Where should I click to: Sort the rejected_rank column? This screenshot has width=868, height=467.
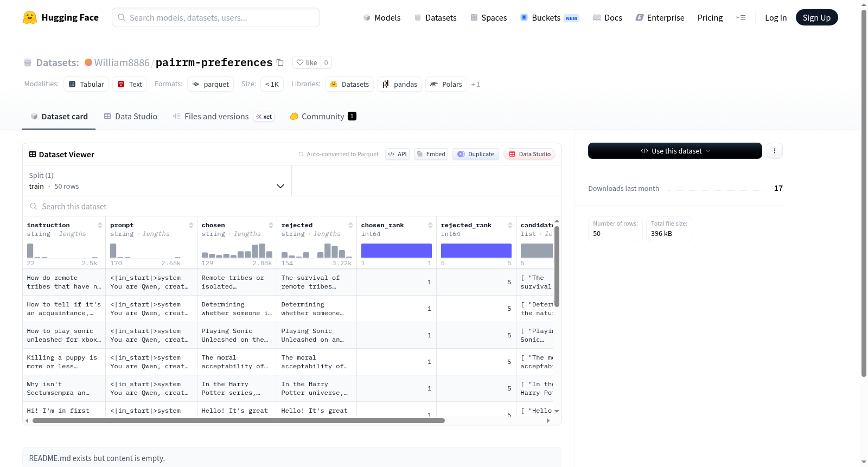point(510,225)
